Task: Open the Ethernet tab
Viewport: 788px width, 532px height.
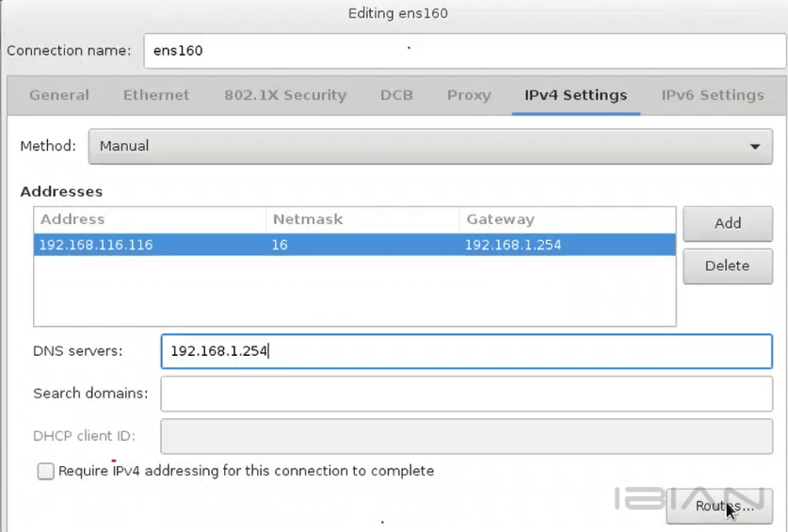Action: pos(156,95)
